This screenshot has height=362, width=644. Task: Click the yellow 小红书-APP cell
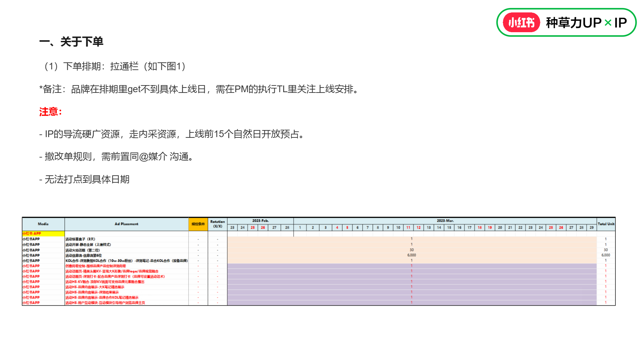[43, 234]
